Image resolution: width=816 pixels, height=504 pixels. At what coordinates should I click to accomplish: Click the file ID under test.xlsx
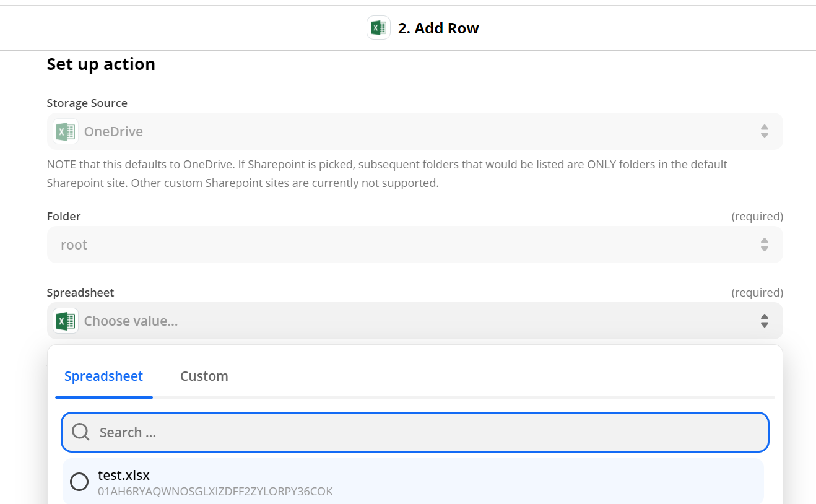tap(215, 492)
